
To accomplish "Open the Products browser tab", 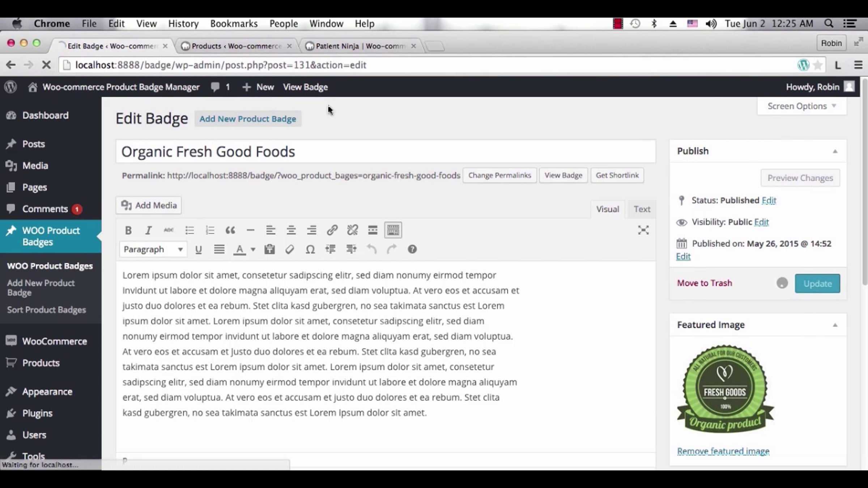I will click(237, 46).
